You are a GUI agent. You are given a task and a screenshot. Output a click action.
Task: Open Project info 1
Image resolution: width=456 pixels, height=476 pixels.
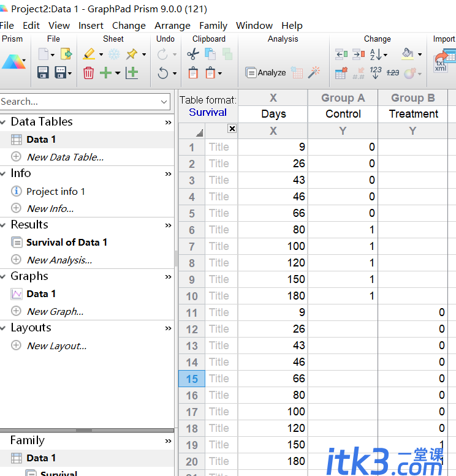(56, 192)
